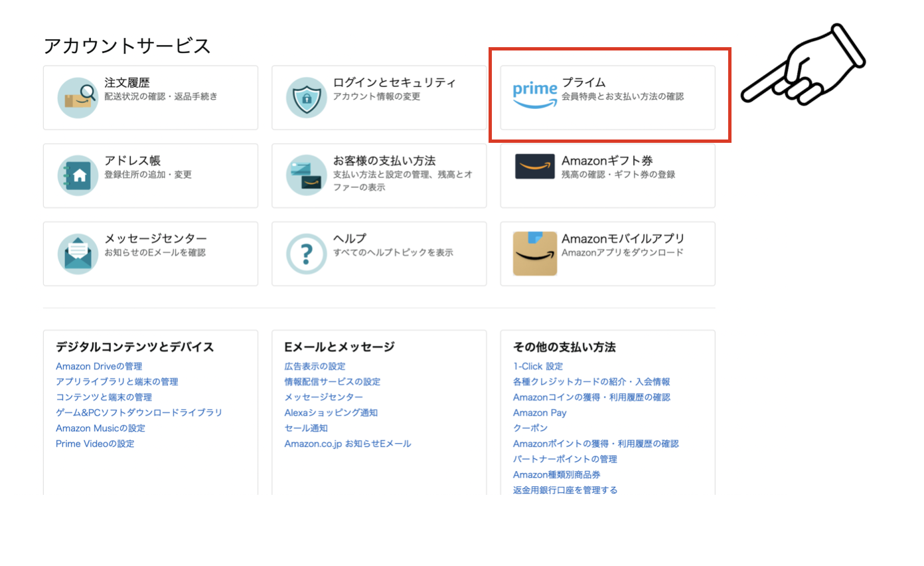The width and height of the screenshot is (924, 566).
Task: Click the セール通知 link
Action: [x=306, y=428]
